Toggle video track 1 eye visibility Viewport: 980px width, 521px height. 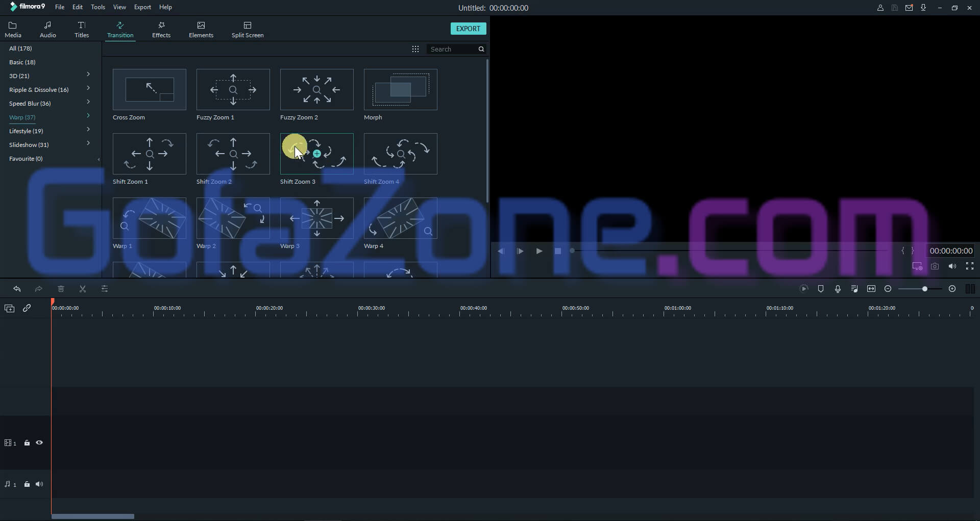point(39,443)
